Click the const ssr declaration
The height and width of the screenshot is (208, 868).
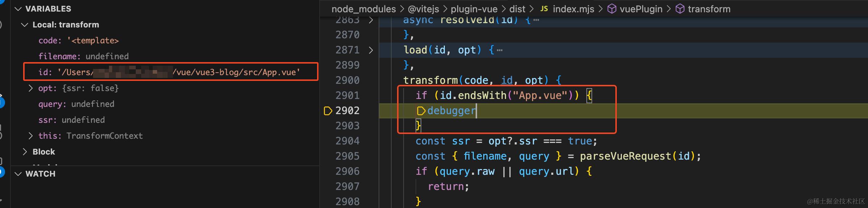pos(506,141)
